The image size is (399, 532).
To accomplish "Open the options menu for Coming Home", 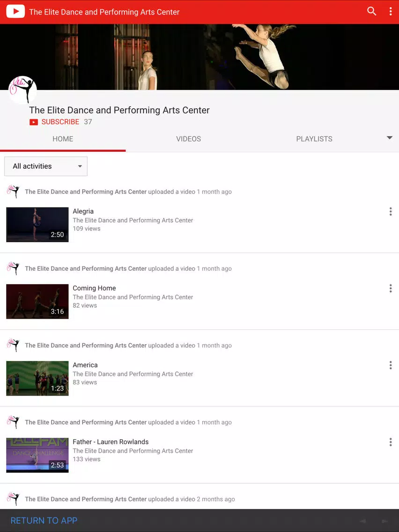I will [391, 288].
